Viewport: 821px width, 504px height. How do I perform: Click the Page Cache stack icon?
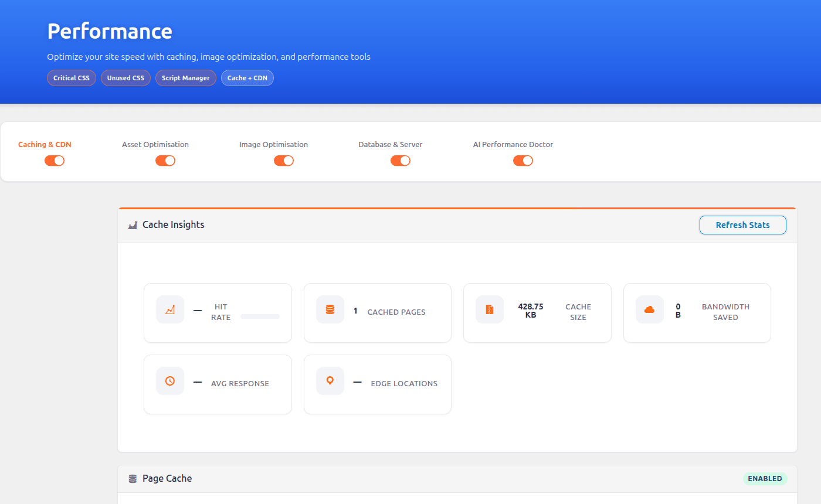(x=133, y=478)
